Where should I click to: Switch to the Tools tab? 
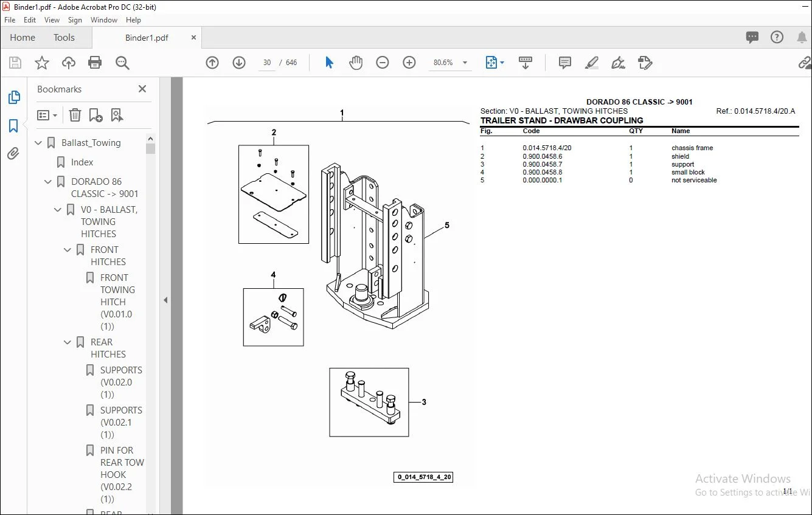[x=64, y=37]
